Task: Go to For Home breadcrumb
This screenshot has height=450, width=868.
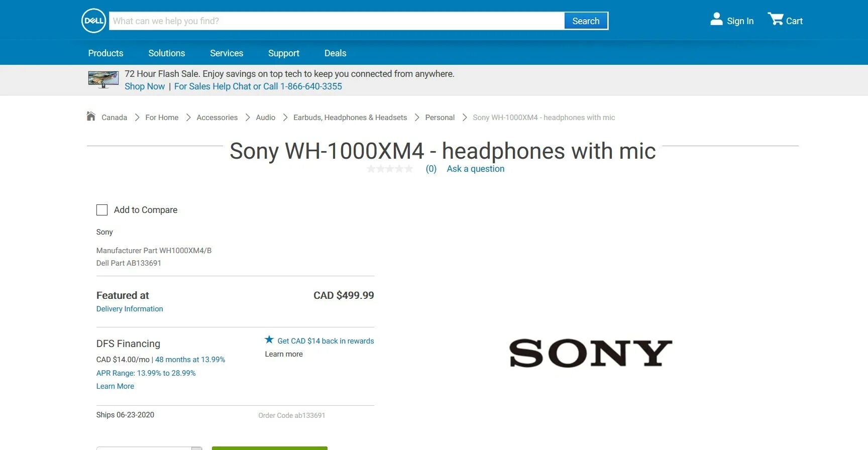Action: (162, 118)
